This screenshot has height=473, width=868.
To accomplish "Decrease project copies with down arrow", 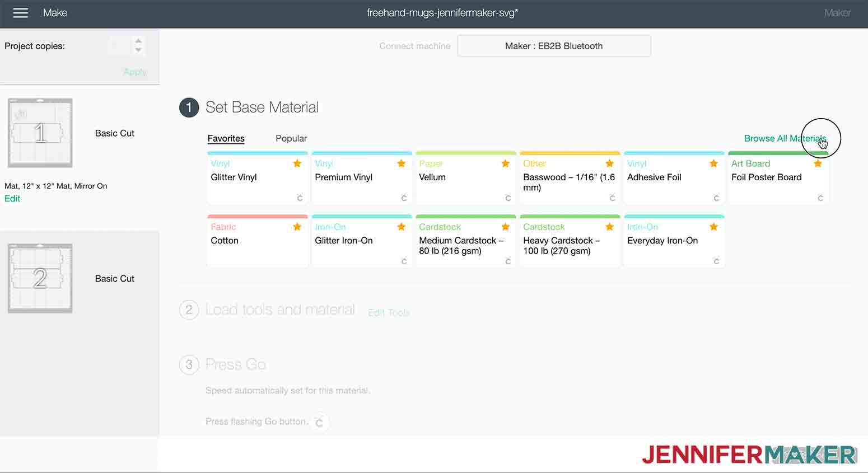I will pos(138,50).
